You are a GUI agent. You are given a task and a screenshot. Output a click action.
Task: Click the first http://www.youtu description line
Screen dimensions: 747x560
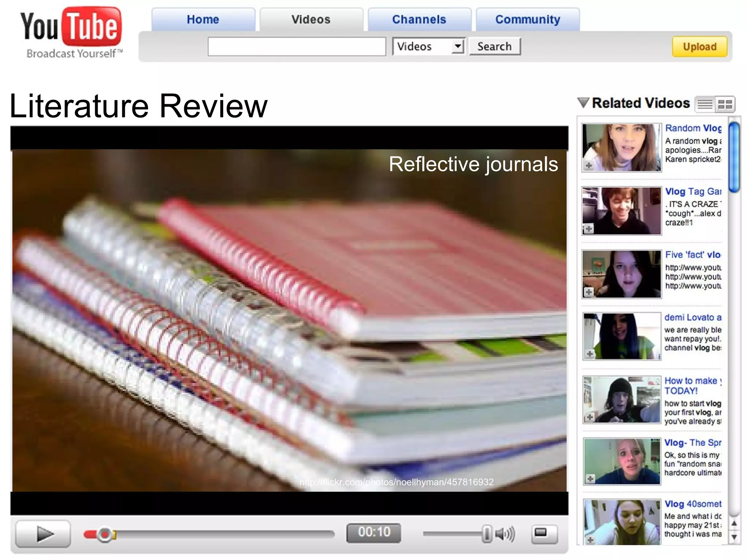693,268
